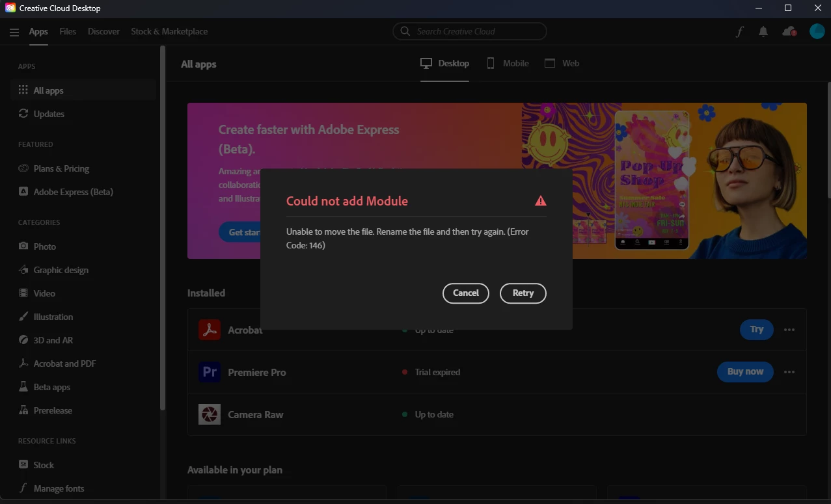Open the notifications bell icon
The height and width of the screenshot is (504, 831).
tap(763, 32)
